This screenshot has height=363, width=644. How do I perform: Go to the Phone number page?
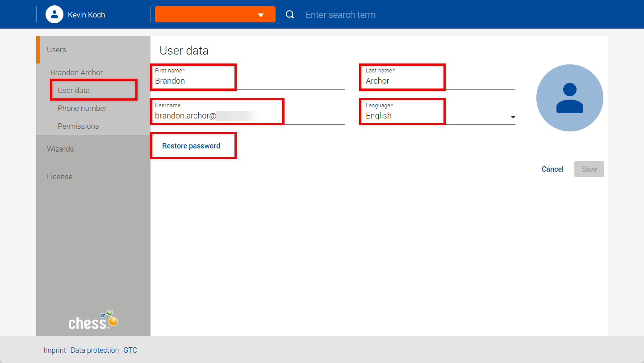click(x=82, y=108)
